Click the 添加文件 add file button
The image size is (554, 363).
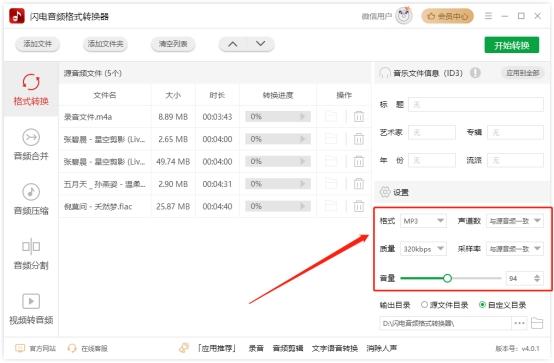[x=37, y=44]
